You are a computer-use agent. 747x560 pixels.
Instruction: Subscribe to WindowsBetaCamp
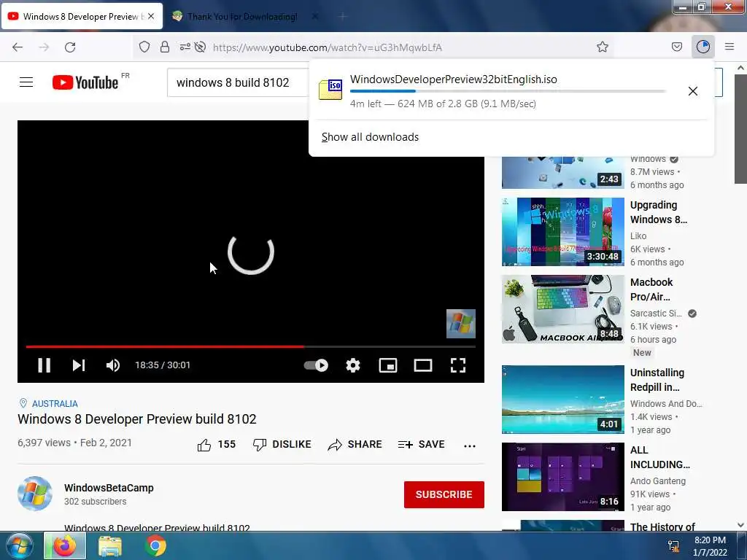click(444, 495)
